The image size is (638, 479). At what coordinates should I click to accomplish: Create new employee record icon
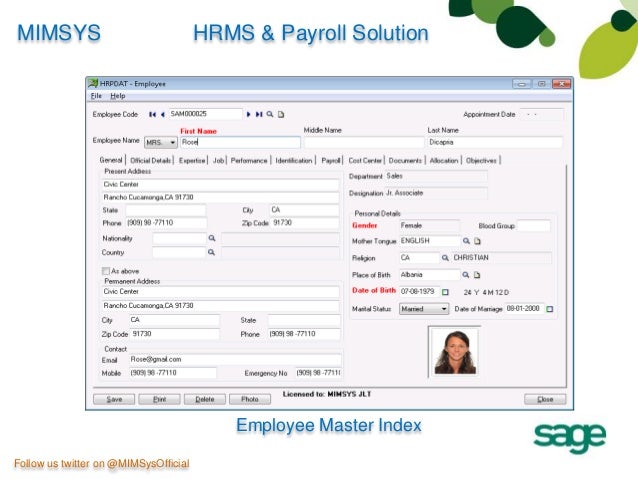coord(281,114)
